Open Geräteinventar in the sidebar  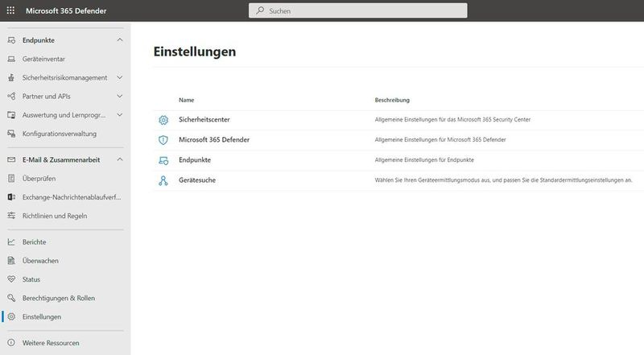43,60
